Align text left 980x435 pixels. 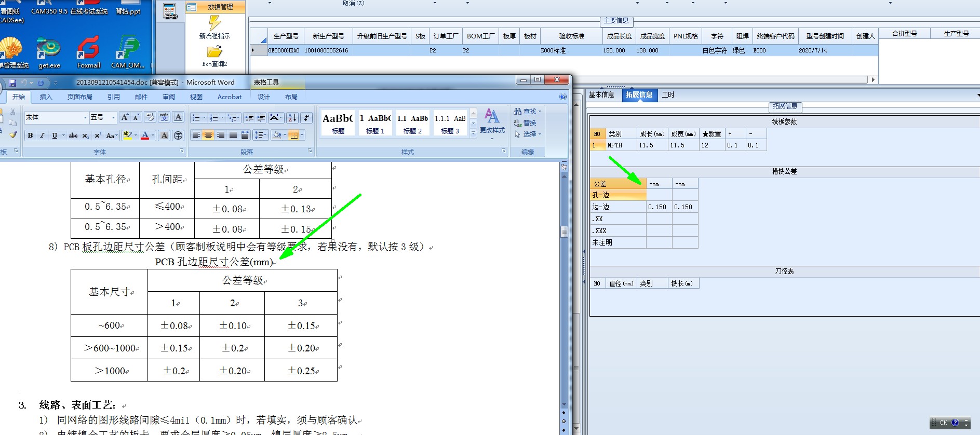click(196, 135)
